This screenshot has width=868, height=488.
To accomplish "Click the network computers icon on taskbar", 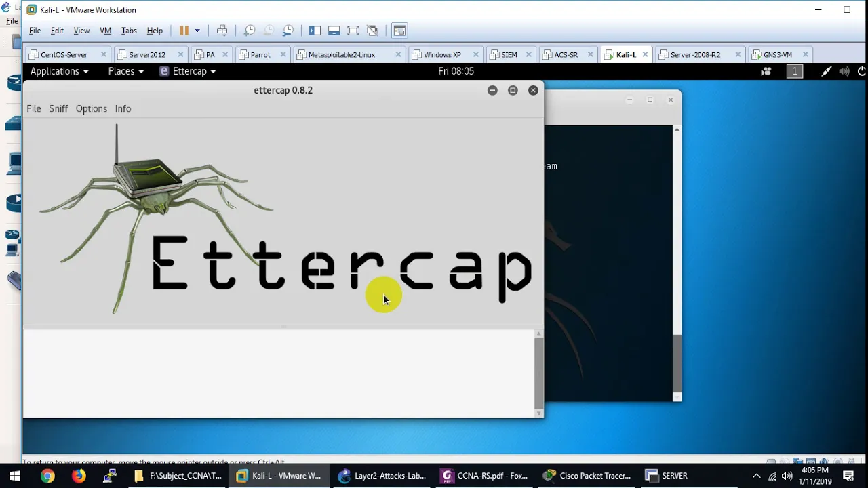I will [x=111, y=476].
